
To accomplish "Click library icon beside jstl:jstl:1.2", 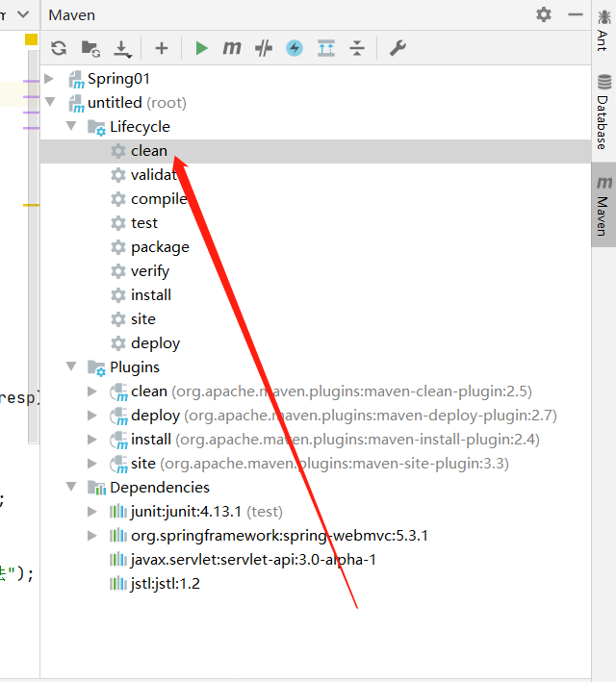I will pyautogui.click(x=118, y=584).
